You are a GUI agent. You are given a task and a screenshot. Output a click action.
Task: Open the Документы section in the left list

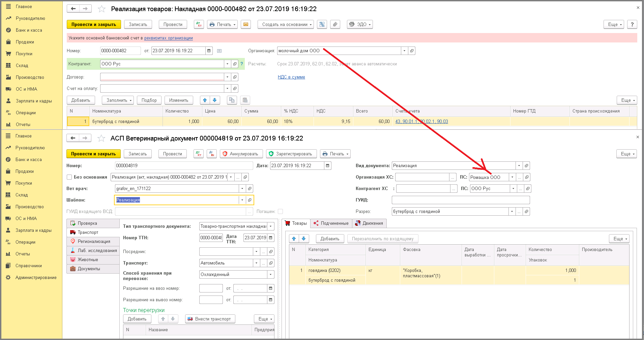93,269
